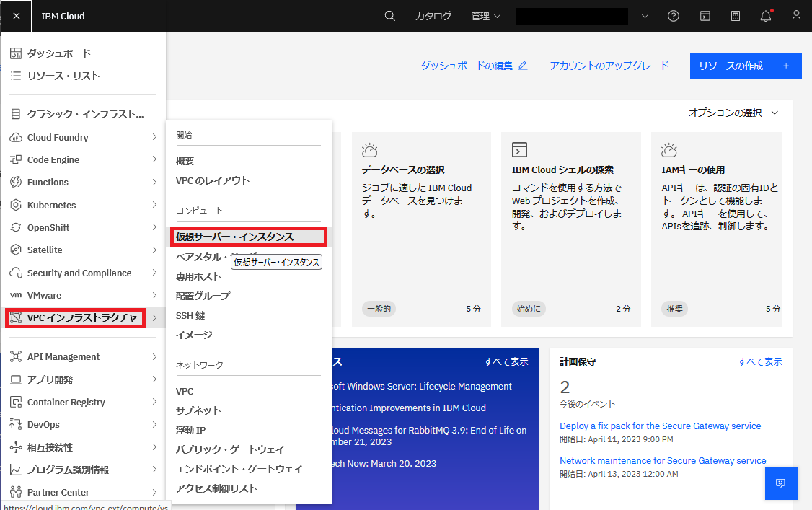
Task: Select SSH 鍵 menu item
Action: [x=190, y=315]
